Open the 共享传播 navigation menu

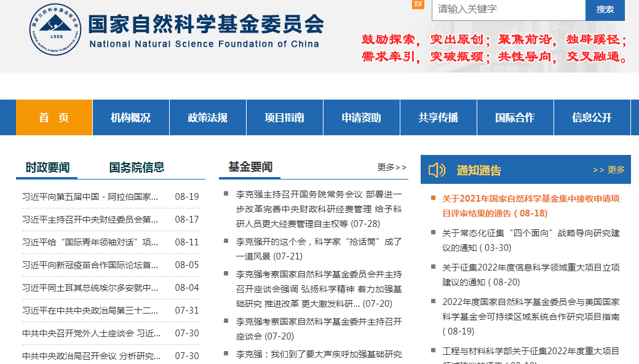[x=438, y=117]
